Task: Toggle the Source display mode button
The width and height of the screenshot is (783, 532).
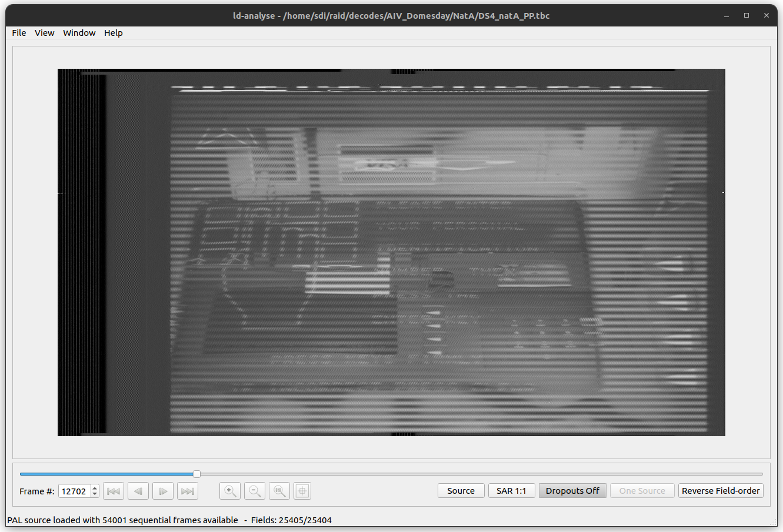Action: [461, 491]
